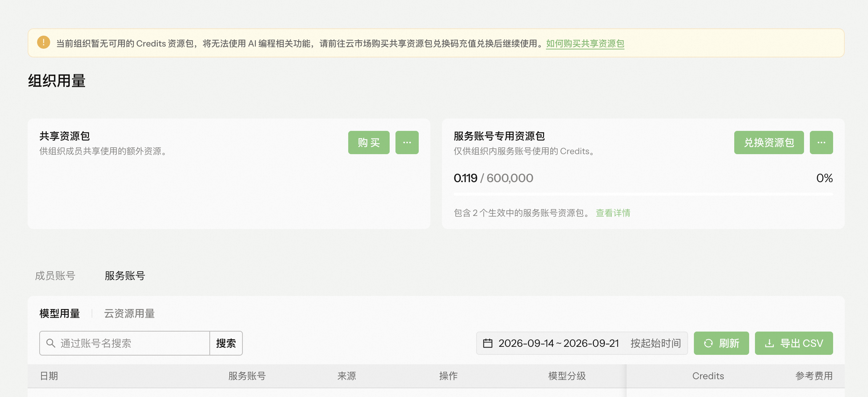868x397 pixels.
Task: Click the 服务账号 table column header
Action: coord(247,376)
